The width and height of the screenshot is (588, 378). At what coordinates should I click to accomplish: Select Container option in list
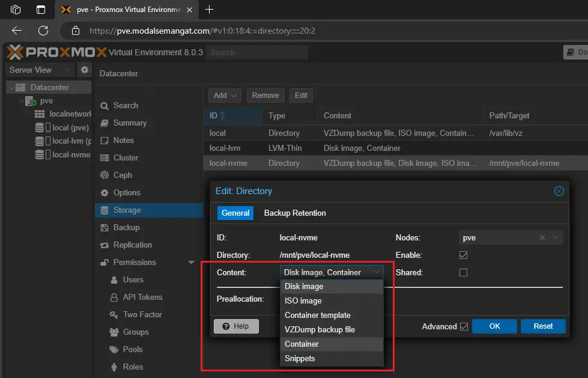332,344
